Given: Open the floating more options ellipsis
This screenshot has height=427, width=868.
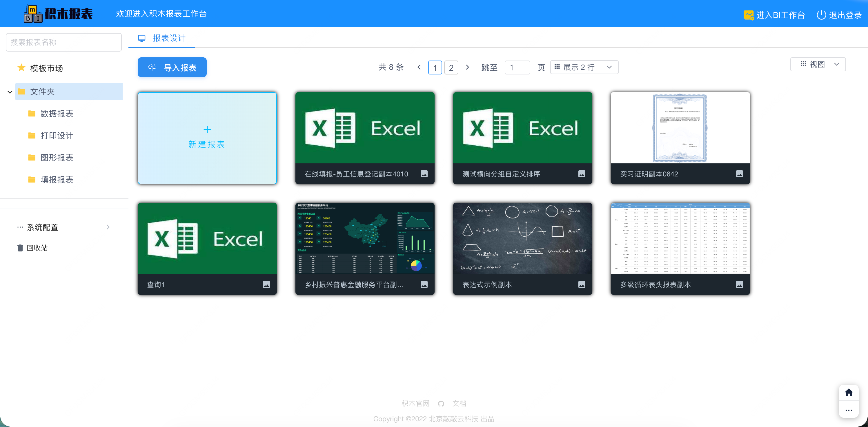Looking at the screenshot, I should [x=849, y=410].
